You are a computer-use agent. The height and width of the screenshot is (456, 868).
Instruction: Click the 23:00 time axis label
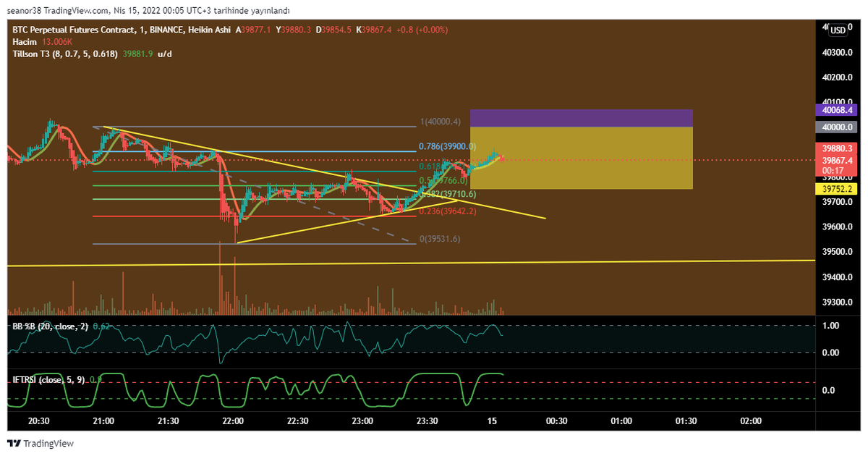pos(362,421)
